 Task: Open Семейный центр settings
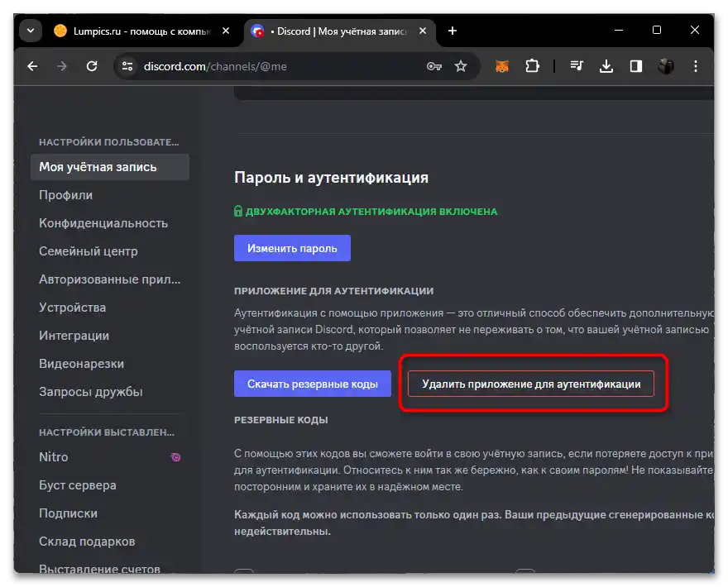coord(109,251)
